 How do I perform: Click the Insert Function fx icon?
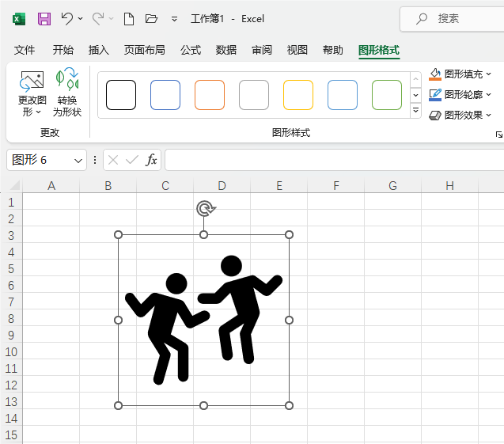pos(151,160)
